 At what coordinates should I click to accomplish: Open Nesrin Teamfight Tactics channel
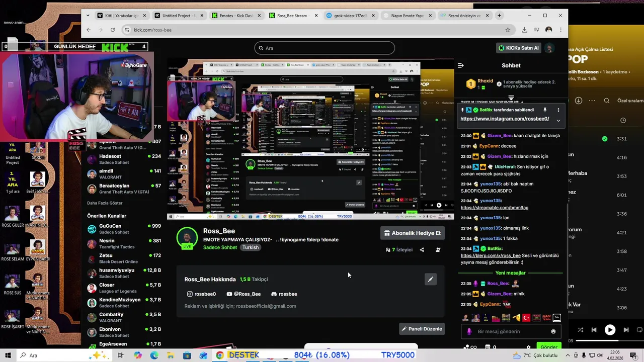[124, 244]
